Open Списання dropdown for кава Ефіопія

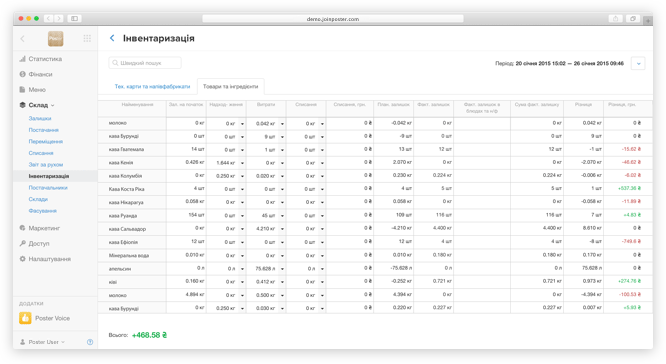[x=322, y=243]
